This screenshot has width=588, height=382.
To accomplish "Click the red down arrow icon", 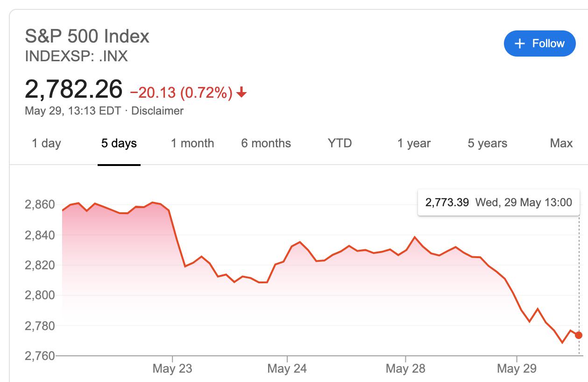I will click(241, 93).
